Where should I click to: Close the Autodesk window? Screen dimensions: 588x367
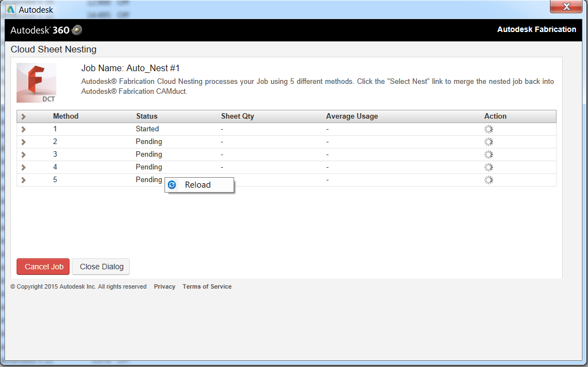pyautogui.click(x=566, y=7)
